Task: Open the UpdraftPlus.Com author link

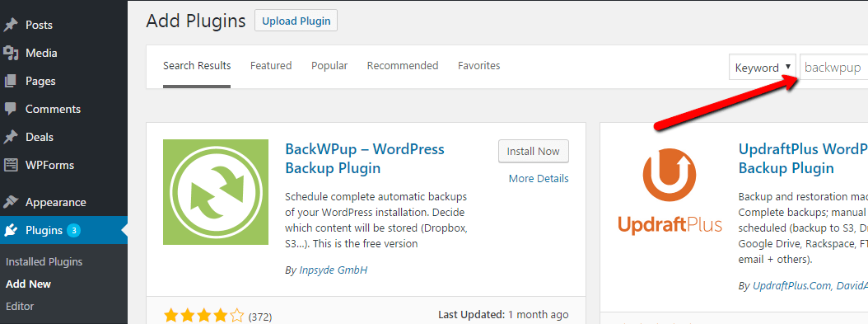Action: point(792,286)
